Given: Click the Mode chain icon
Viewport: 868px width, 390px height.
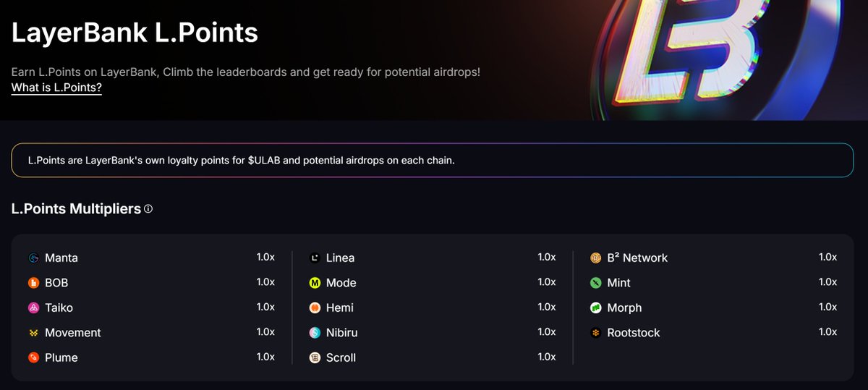Looking at the screenshot, I should [315, 283].
